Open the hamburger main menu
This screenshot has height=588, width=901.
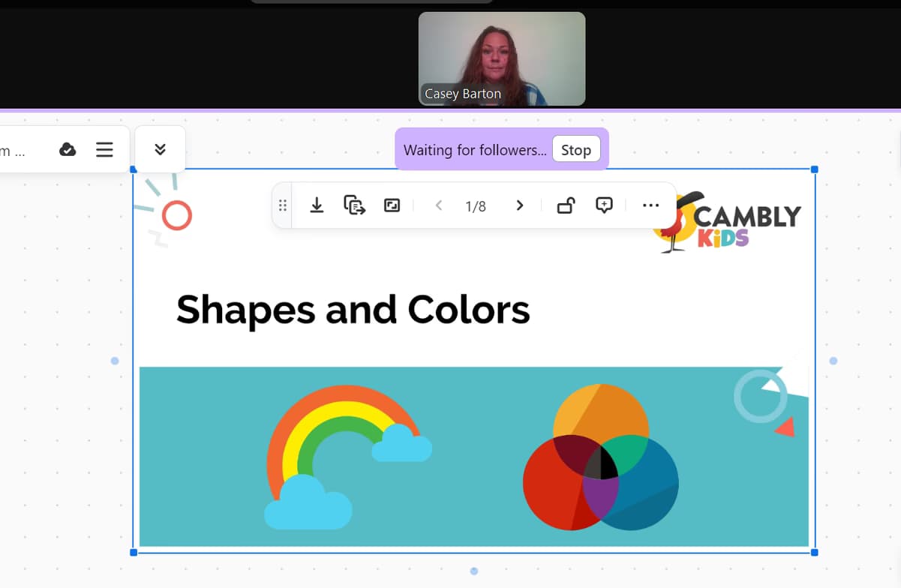(104, 150)
